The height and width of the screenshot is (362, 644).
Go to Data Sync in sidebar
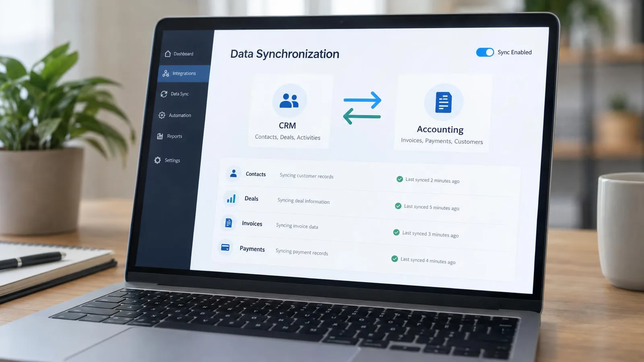(x=175, y=94)
